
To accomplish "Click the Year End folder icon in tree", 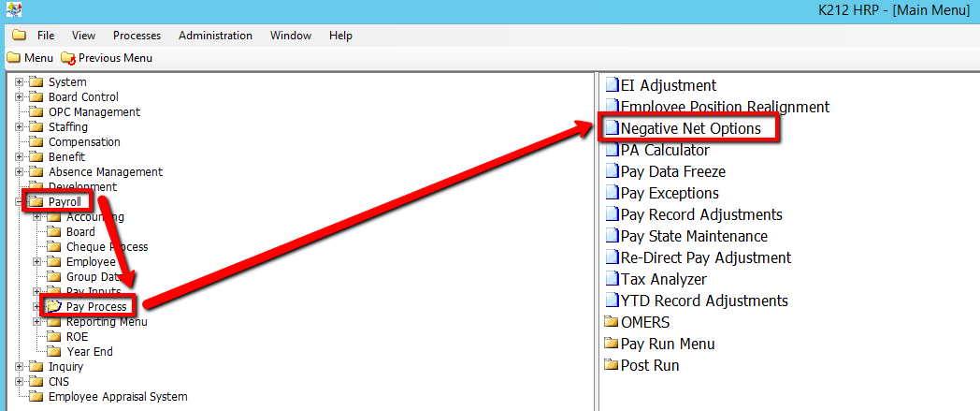I will (54, 352).
